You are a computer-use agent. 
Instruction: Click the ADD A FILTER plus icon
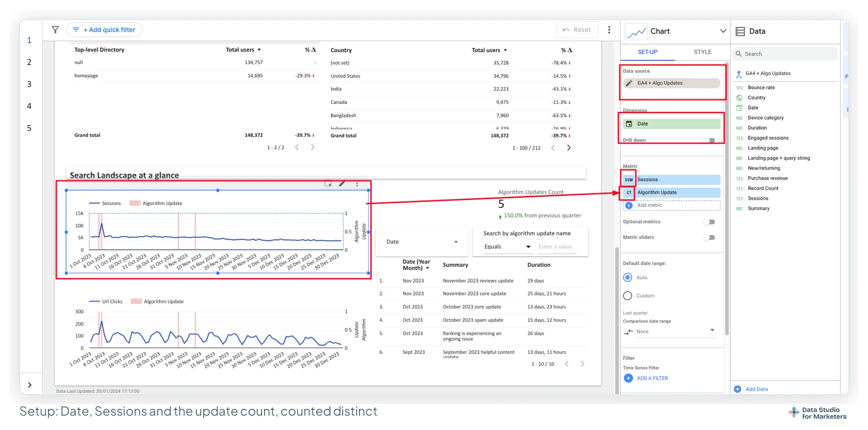(628, 378)
